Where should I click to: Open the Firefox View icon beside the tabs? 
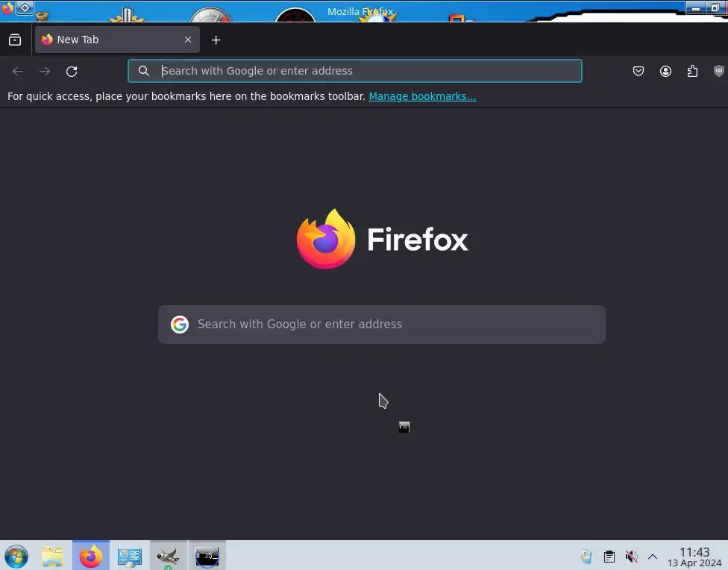click(x=15, y=40)
